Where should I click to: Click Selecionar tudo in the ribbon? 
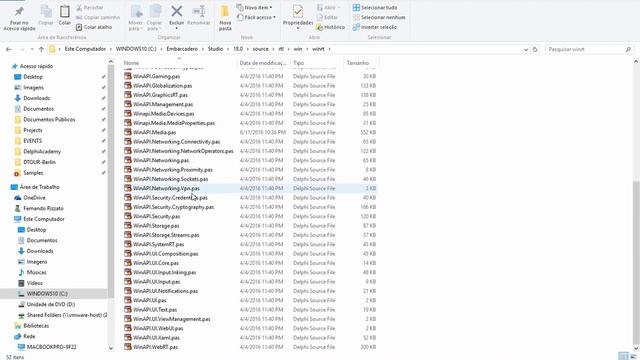point(375,8)
